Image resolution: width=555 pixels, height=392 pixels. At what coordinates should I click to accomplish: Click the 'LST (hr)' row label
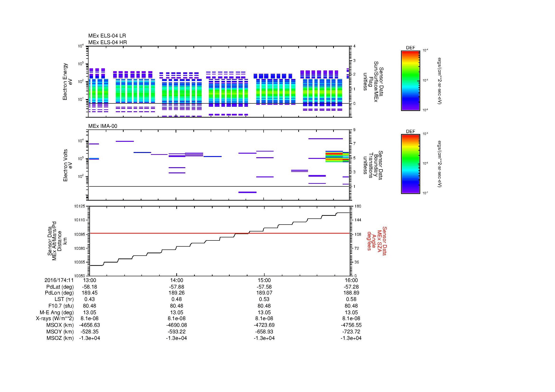[x=64, y=299]
